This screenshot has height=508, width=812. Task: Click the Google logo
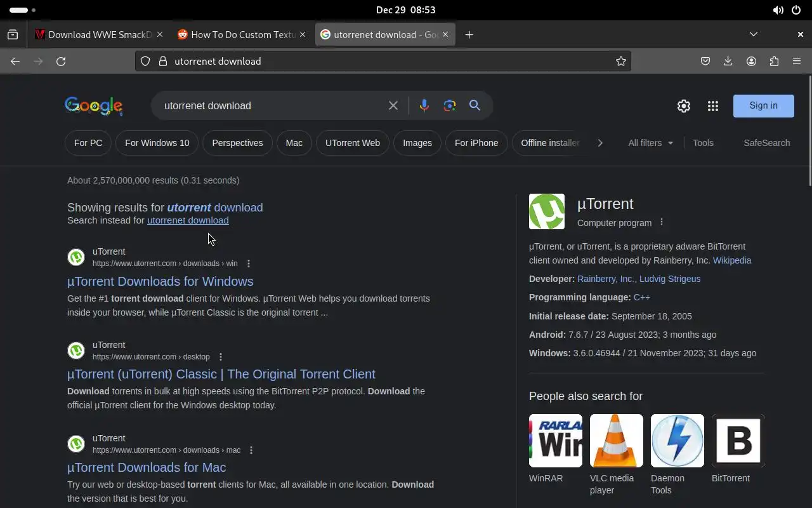tap(93, 106)
